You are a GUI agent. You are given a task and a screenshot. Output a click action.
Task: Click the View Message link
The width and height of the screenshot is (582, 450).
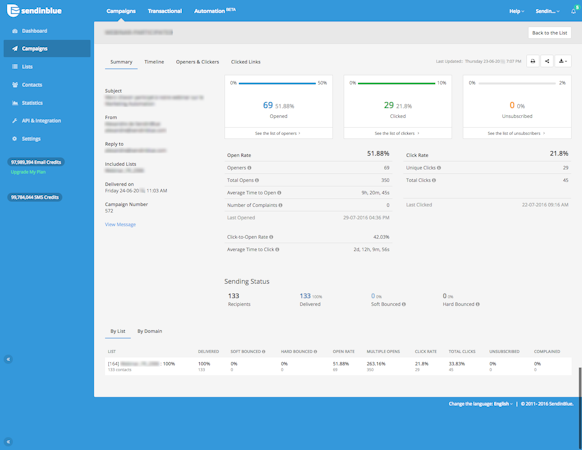click(x=120, y=225)
